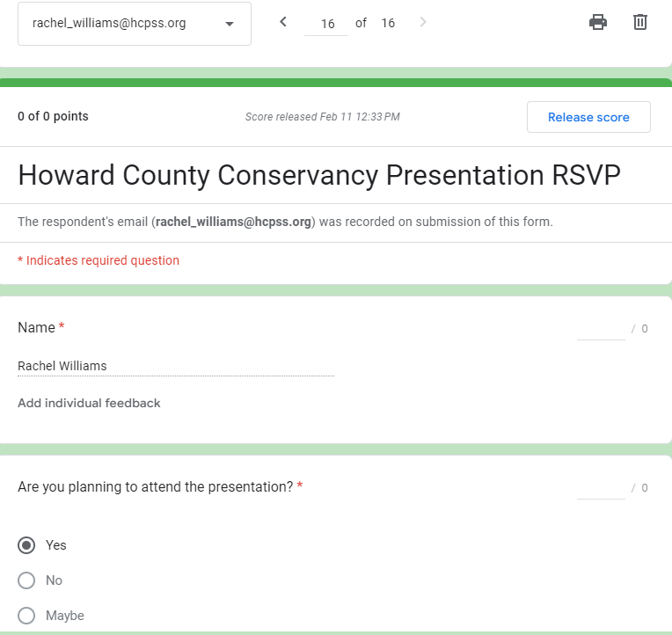672x635 pixels.
Task: Select the rachel_williams@hcpss.org respondent box
Action: click(x=123, y=24)
